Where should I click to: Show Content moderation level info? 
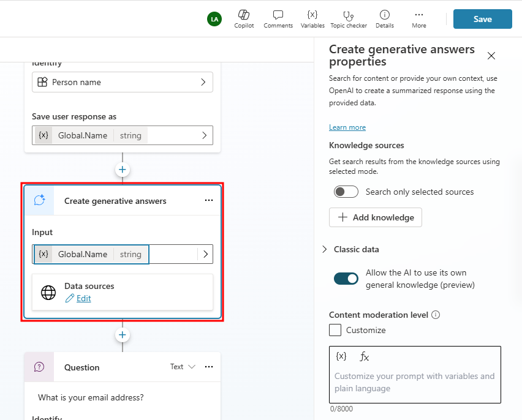pos(436,315)
